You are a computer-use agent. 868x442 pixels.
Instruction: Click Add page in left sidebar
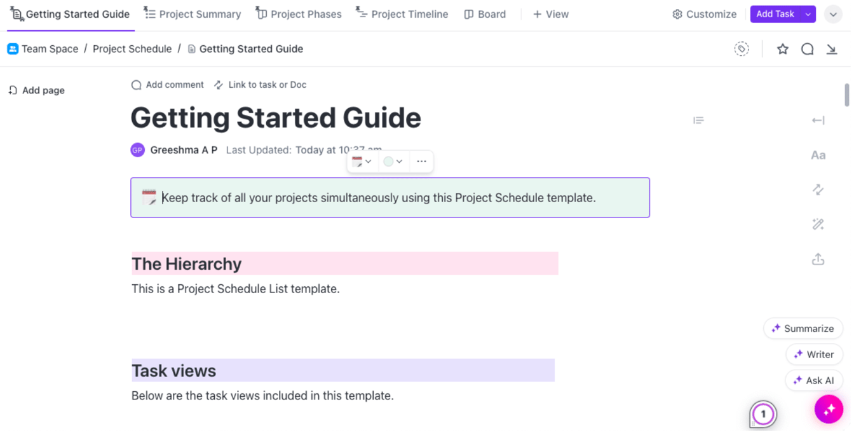36,90
